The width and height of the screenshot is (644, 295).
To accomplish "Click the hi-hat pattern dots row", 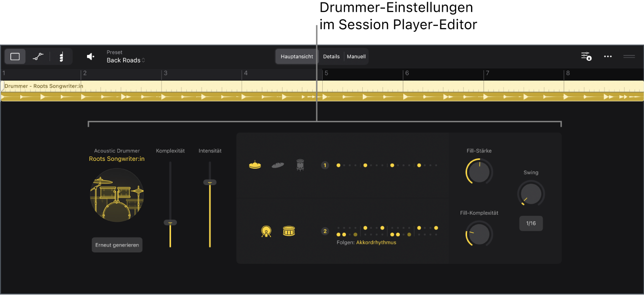I will click(387, 165).
